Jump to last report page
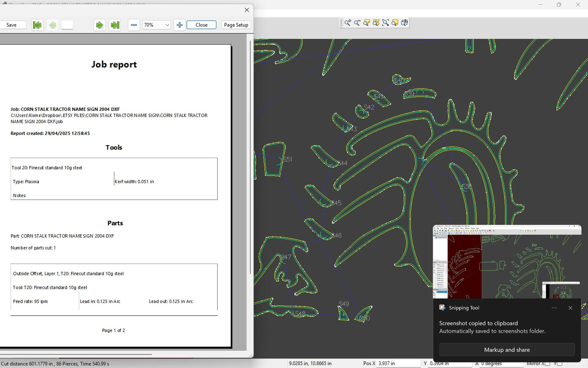 click(115, 25)
